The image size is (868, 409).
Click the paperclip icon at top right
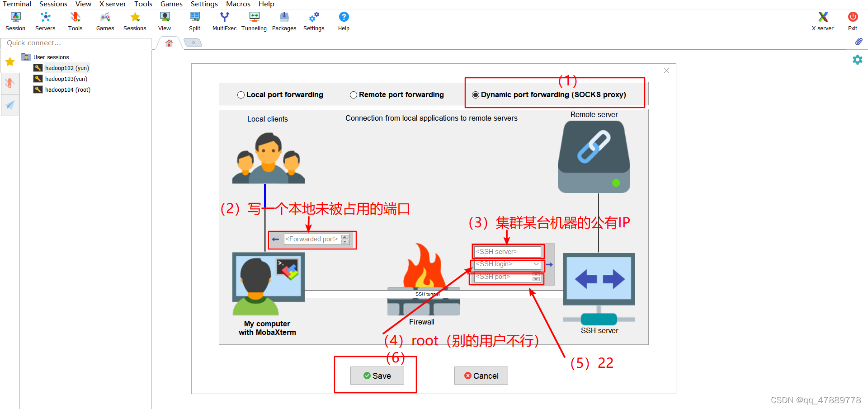[859, 42]
